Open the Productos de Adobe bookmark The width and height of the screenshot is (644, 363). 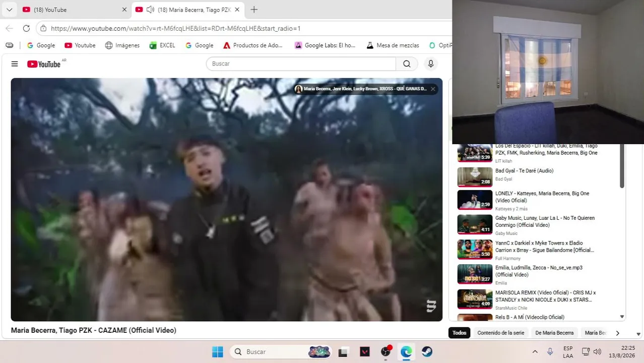253,45
